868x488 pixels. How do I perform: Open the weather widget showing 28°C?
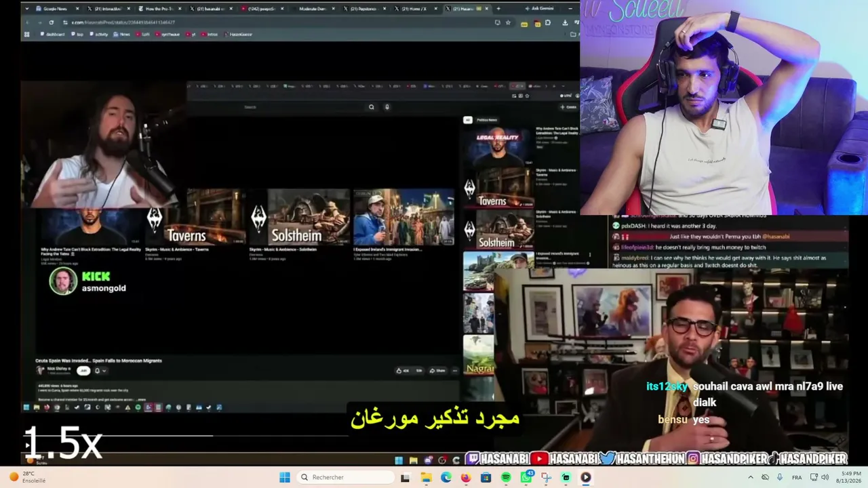(x=27, y=477)
